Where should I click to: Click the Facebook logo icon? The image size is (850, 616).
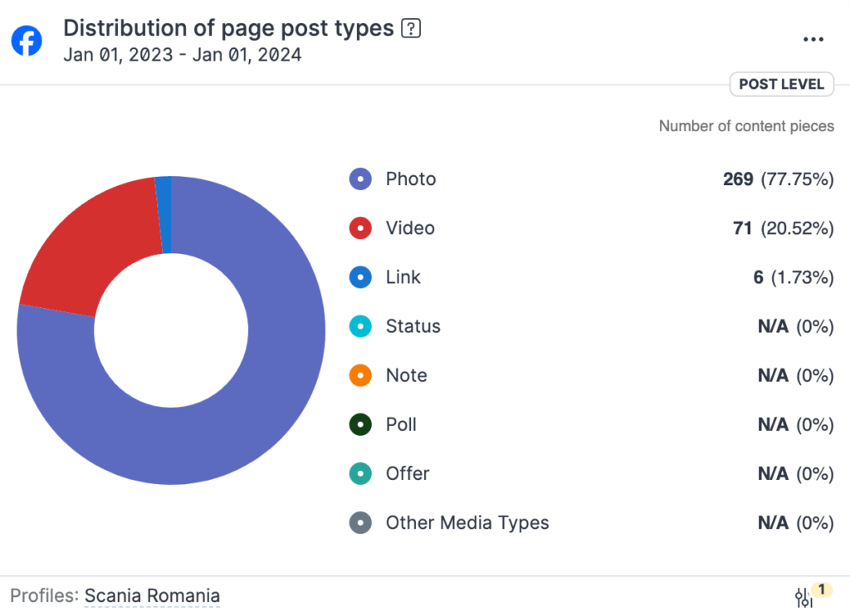pyautogui.click(x=26, y=40)
